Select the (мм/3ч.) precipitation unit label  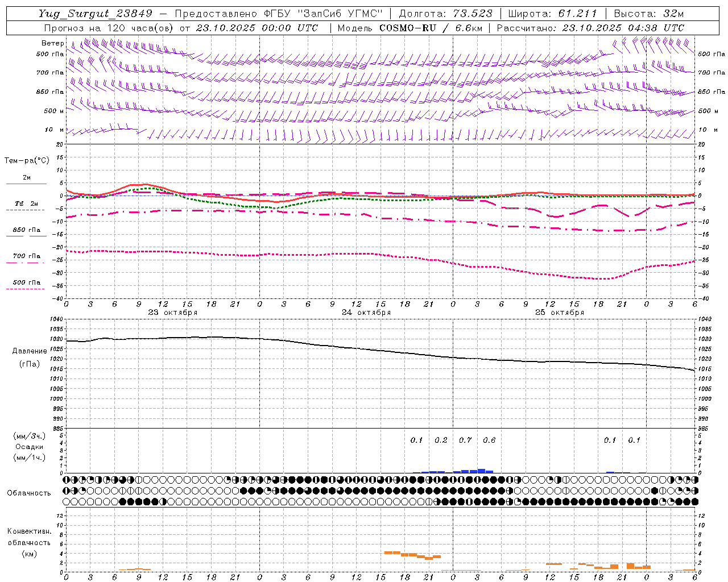(x=30, y=436)
